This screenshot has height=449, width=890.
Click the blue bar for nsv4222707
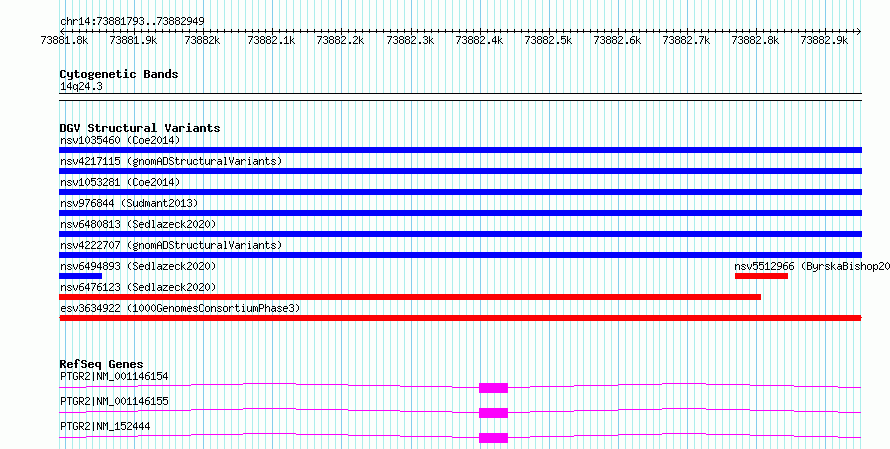click(460, 255)
